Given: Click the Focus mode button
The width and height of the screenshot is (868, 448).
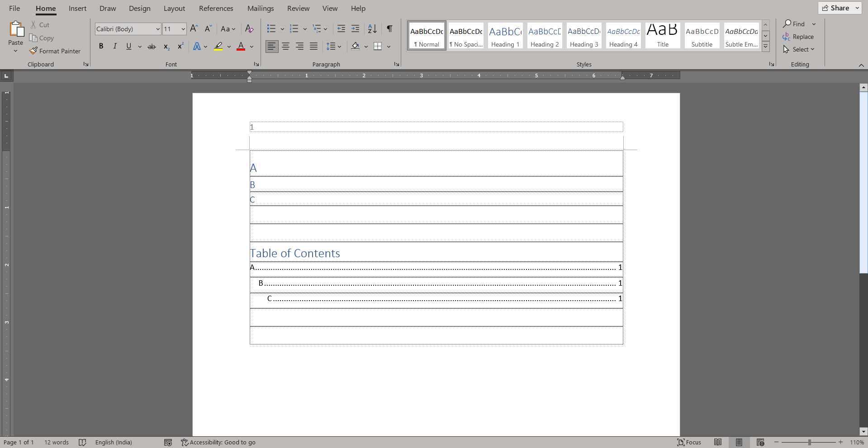Looking at the screenshot, I should coord(689,442).
